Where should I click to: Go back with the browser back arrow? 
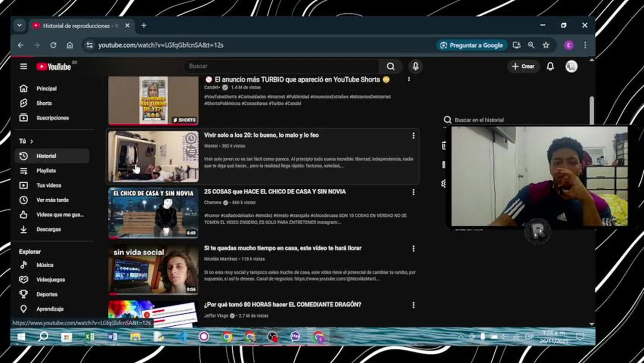tap(21, 45)
